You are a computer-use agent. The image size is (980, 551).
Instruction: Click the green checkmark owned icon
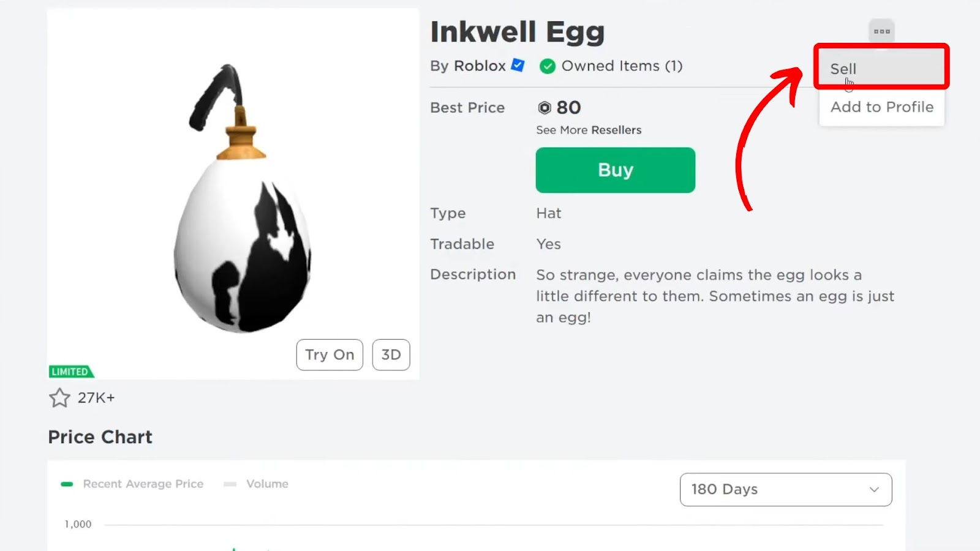pos(548,66)
